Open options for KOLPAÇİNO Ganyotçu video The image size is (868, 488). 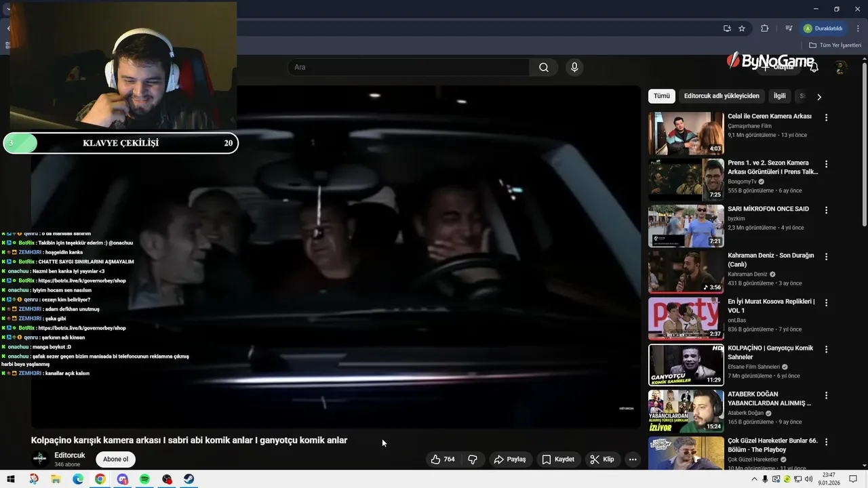tap(826, 349)
